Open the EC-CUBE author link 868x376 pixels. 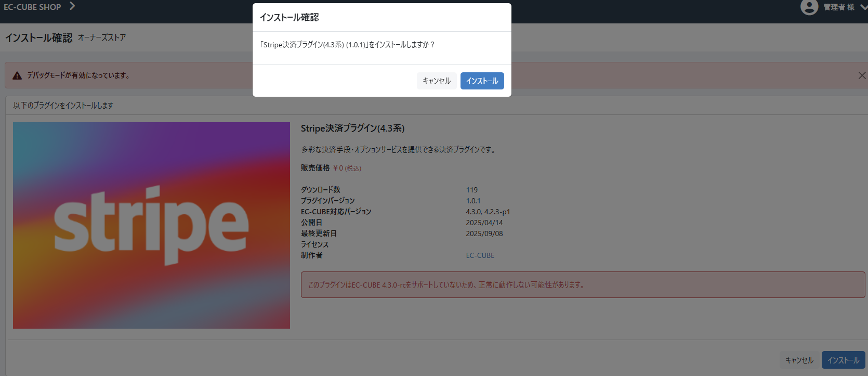[x=480, y=255]
